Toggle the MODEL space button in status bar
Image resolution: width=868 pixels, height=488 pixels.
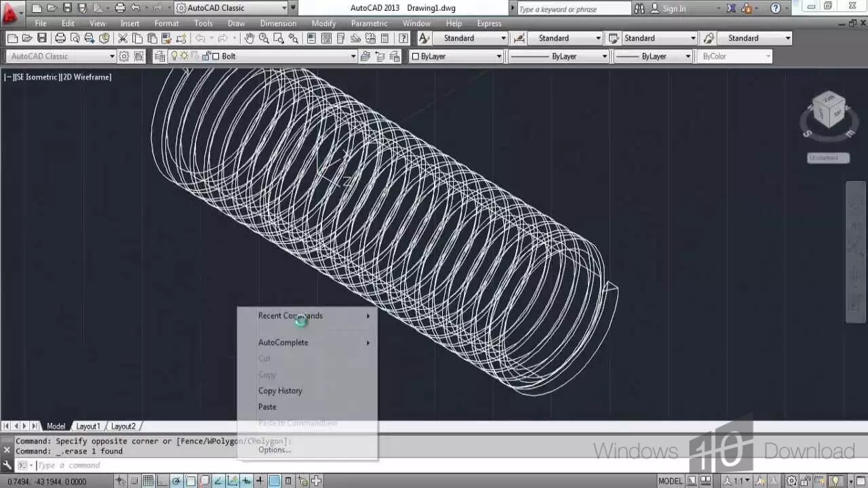click(x=671, y=481)
